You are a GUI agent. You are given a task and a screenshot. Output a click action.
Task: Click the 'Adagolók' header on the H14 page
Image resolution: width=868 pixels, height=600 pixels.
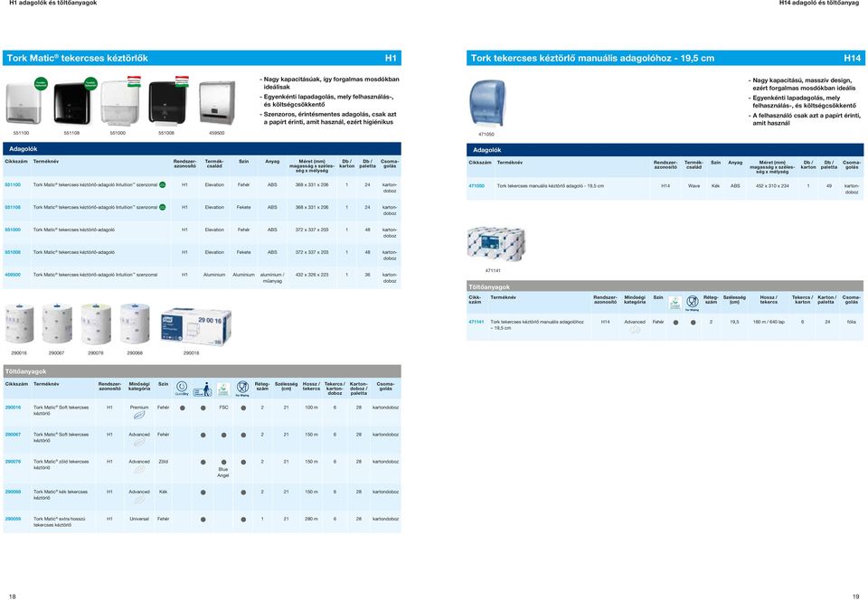(665, 150)
